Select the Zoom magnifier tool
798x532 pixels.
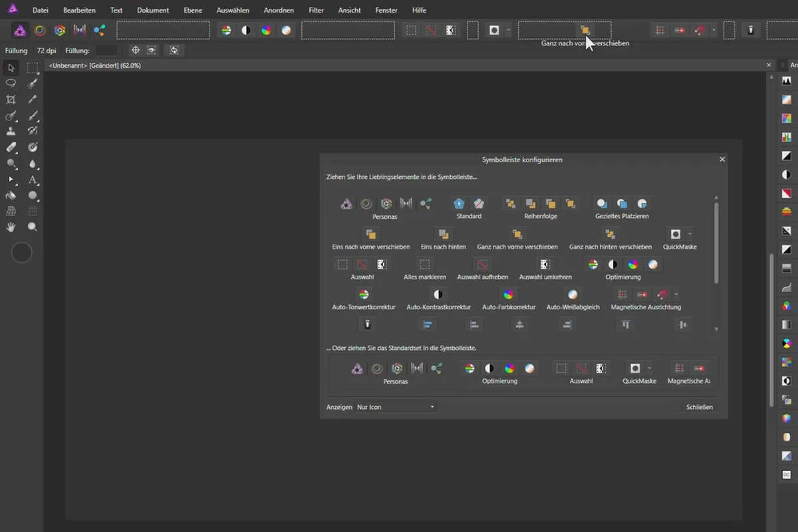[x=32, y=227]
